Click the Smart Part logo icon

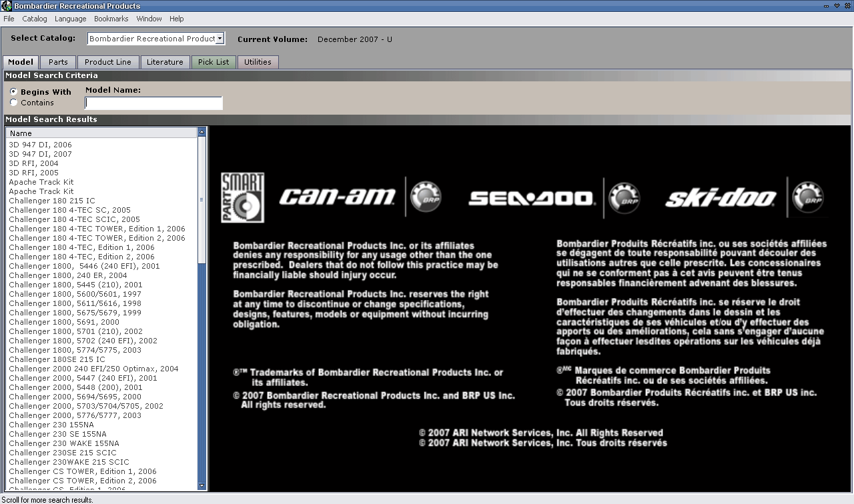click(243, 198)
